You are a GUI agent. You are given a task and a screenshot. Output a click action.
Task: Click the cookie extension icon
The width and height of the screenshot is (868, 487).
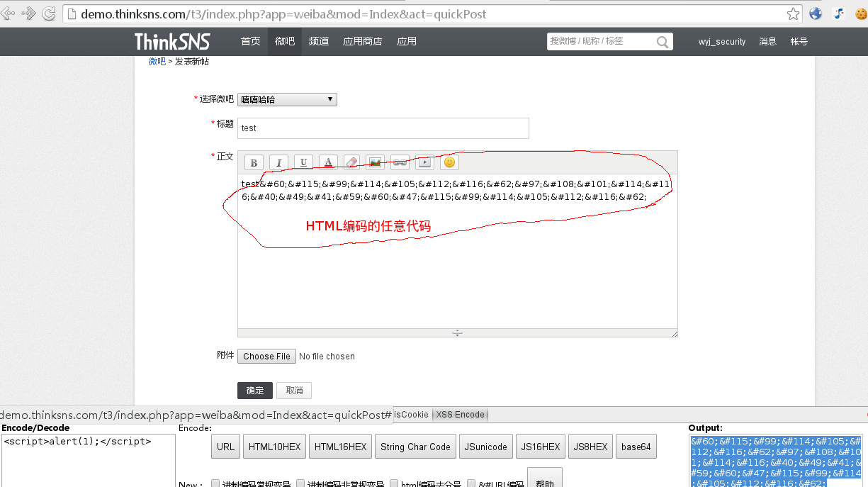pyautogui.click(x=861, y=13)
